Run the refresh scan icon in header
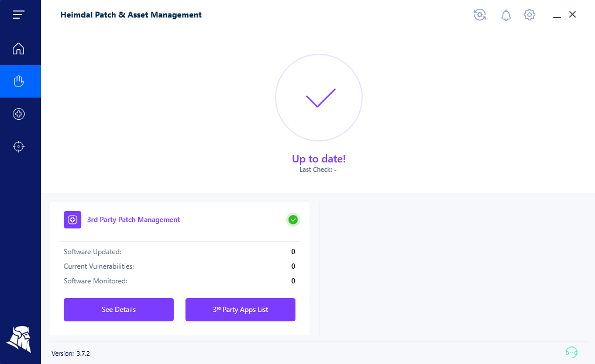This screenshot has width=595, height=364. point(480,15)
